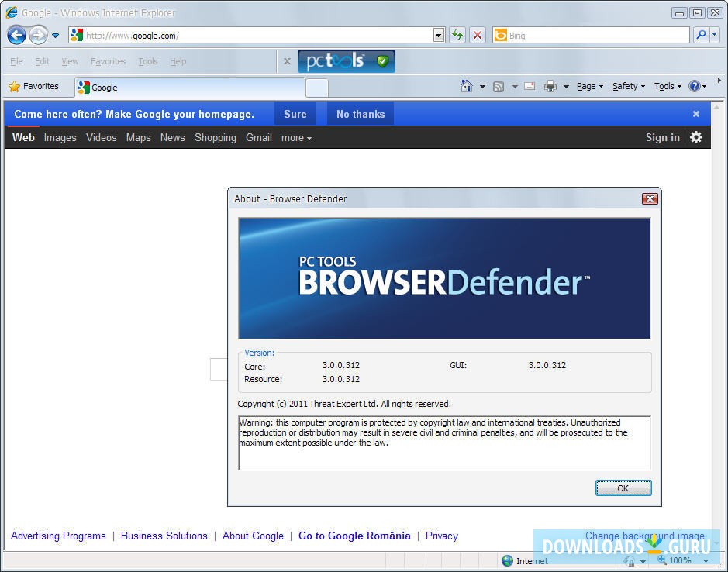Screen dimensions: 728x572
Task: Expand the Print dropdown arrow
Action: coord(566,87)
